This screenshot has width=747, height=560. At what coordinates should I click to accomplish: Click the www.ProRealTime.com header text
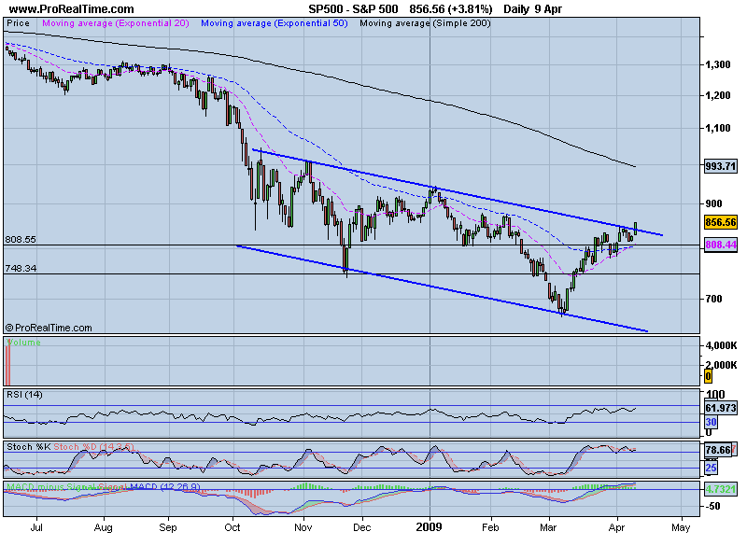pos(72,9)
